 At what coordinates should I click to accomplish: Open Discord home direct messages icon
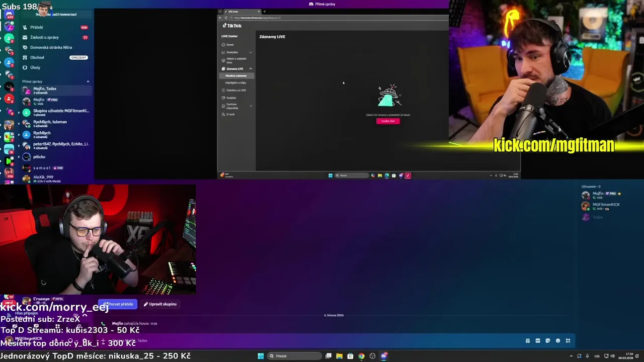pyautogui.click(x=9, y=14)
